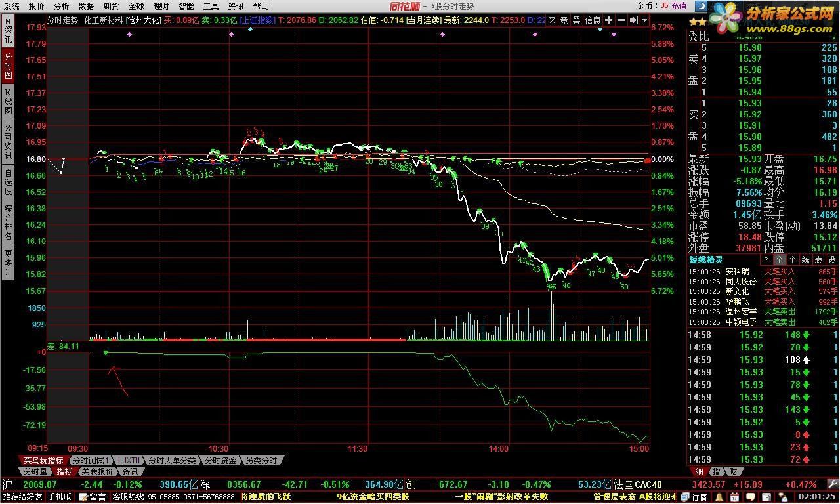Toggle the moon night-mode icon

click(x=702, y=6)
